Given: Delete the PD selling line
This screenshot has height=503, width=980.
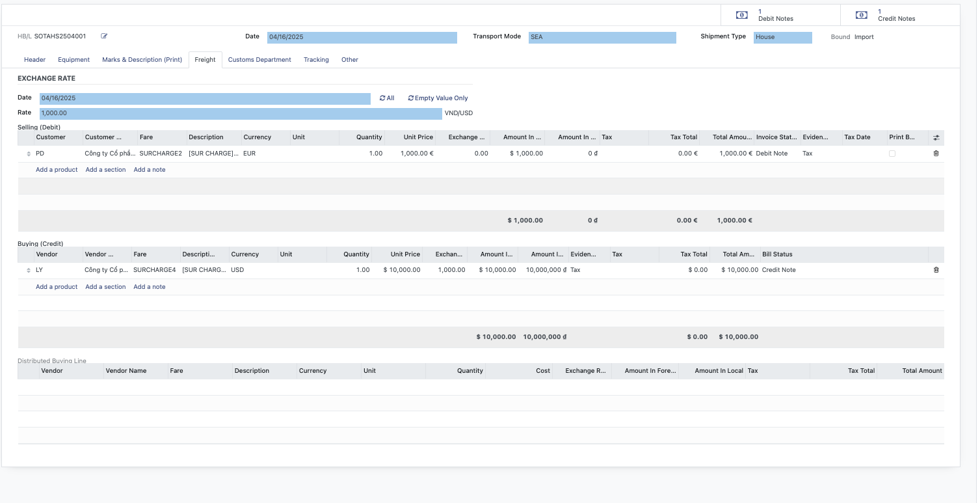Looking at the screenshot, I should coord(936,154).
